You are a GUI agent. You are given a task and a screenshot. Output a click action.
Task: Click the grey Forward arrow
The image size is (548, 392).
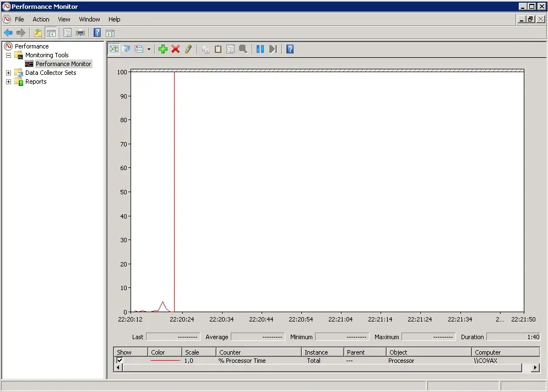pyautogui.click(x=21, y=33)
